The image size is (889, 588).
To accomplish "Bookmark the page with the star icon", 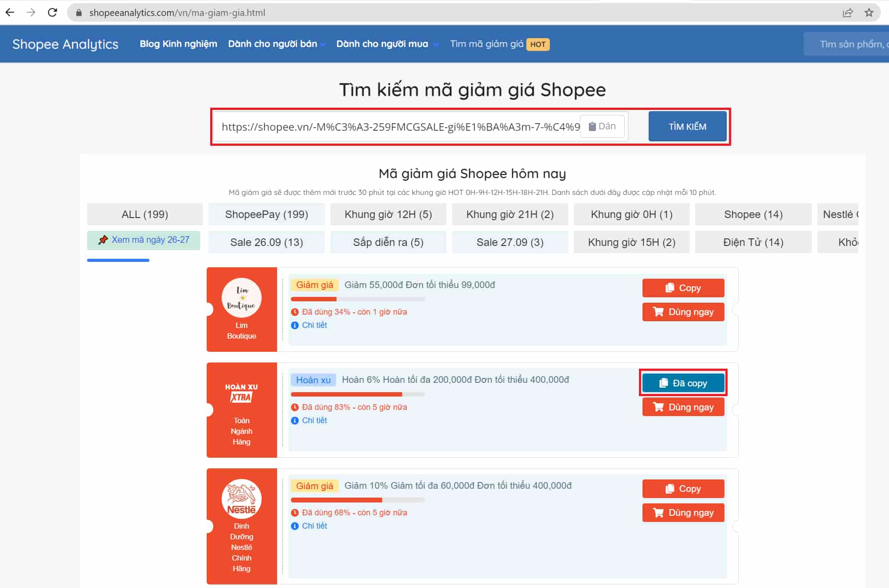I will (x=869, y=12).
